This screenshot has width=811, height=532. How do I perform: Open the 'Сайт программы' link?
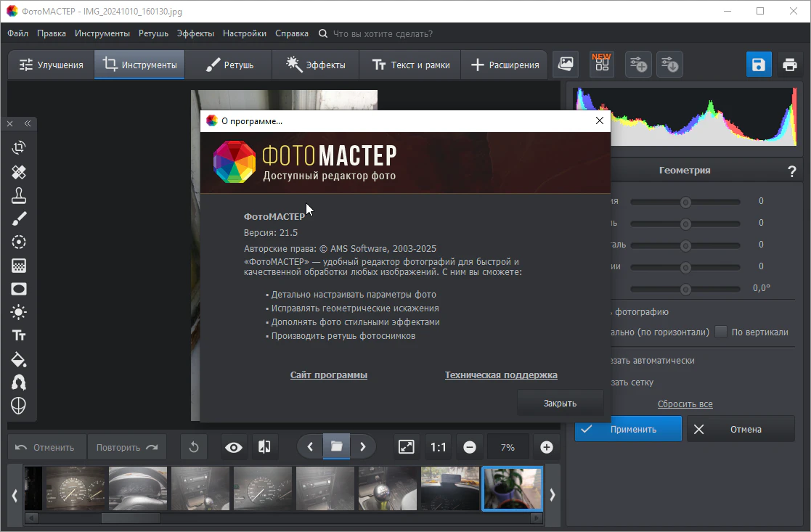328,375
